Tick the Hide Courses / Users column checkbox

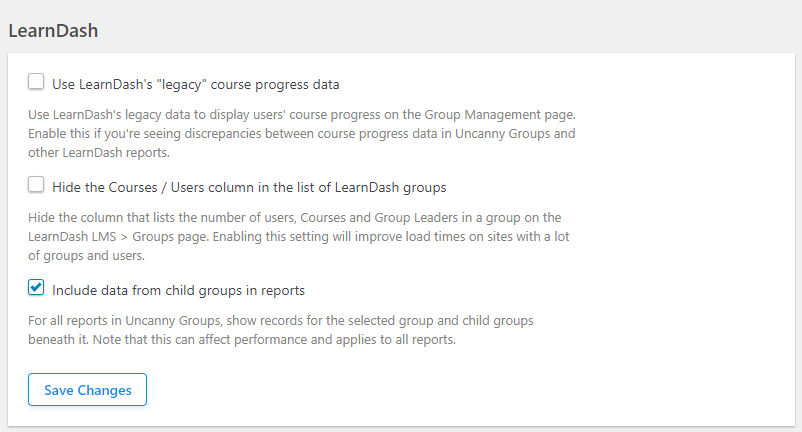click(37, 185)
